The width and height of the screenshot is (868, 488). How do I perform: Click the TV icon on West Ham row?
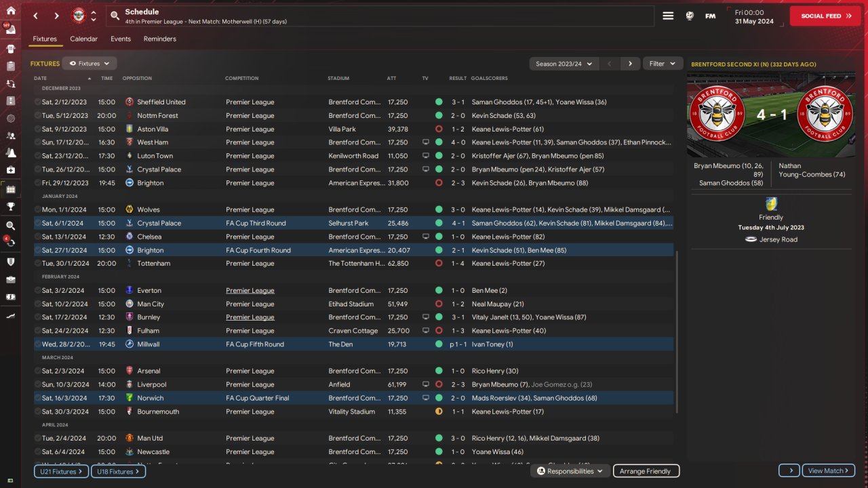(426, 142)
